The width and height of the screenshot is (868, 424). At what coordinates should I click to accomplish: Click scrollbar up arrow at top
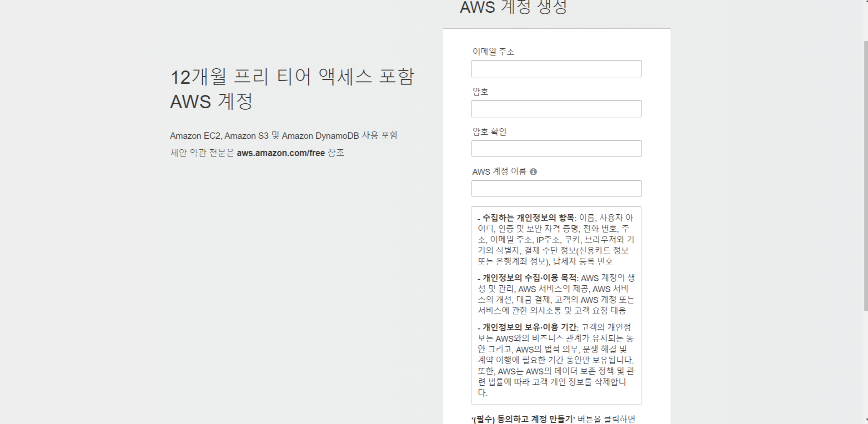pos(865,2)
